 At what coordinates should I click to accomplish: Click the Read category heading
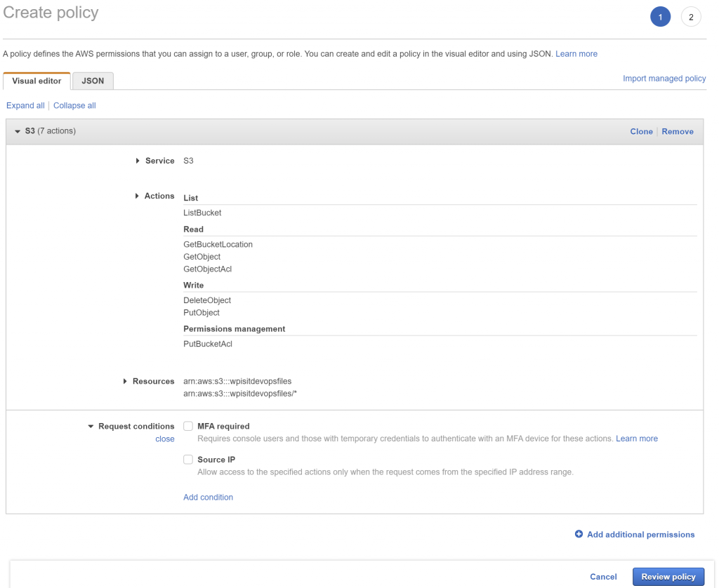click(193, 229)
